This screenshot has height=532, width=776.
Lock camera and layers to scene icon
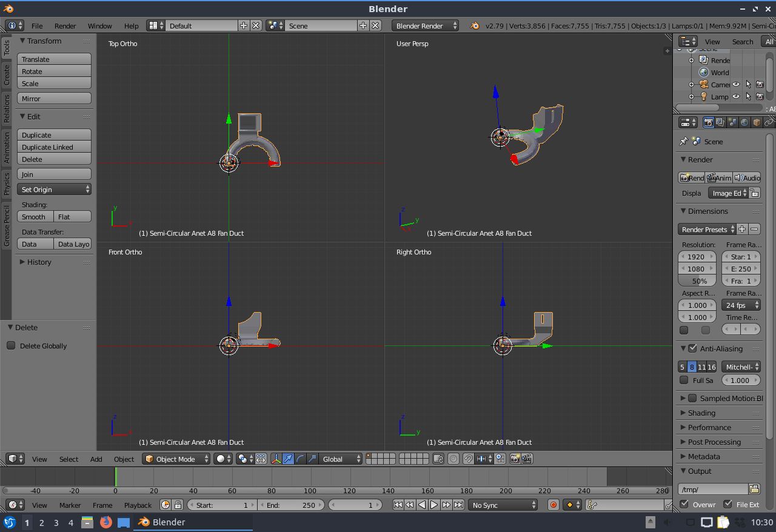pos(438,459)
